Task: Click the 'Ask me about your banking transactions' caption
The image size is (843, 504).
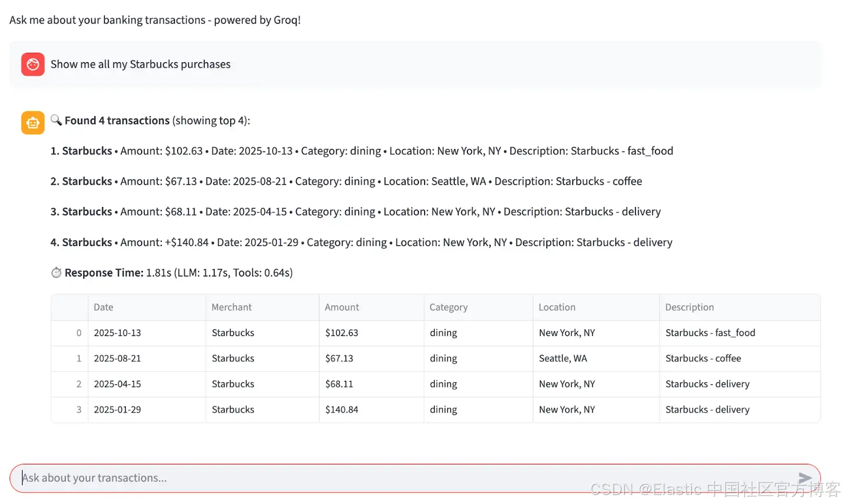Action: (x=155, y=20)
